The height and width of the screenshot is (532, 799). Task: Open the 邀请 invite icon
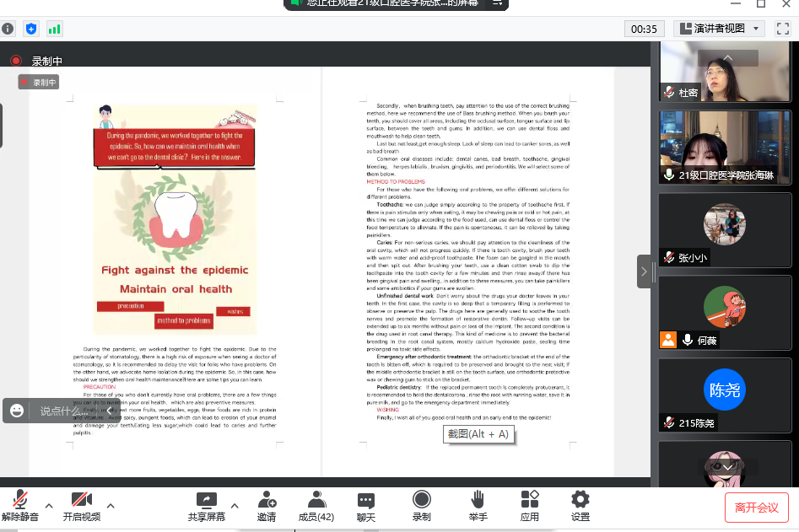(x=267, y=506)
